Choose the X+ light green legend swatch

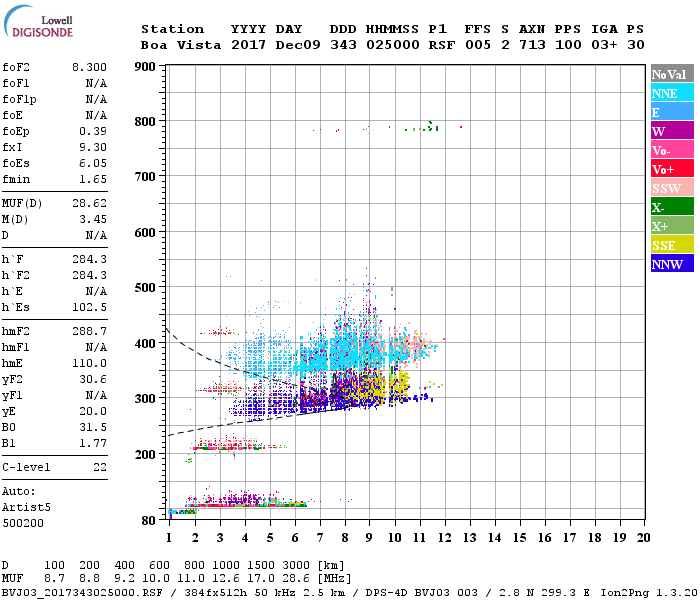pyautogui.click(x=670, y=226)
